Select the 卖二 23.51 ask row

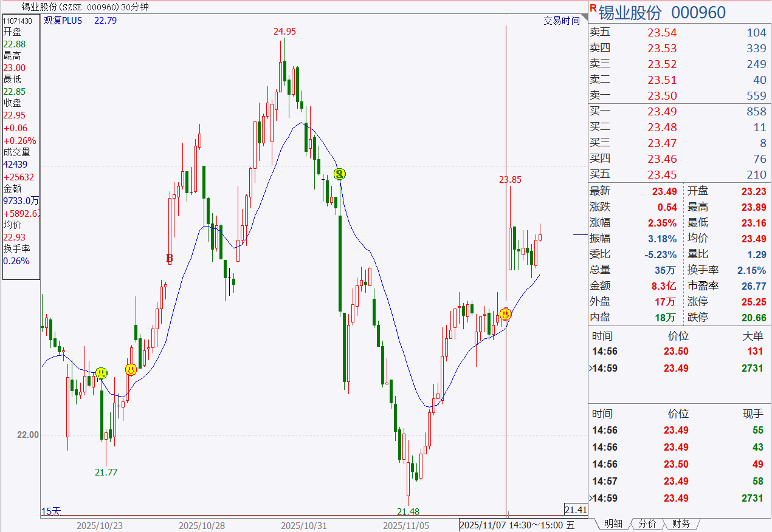coord(680,80)
